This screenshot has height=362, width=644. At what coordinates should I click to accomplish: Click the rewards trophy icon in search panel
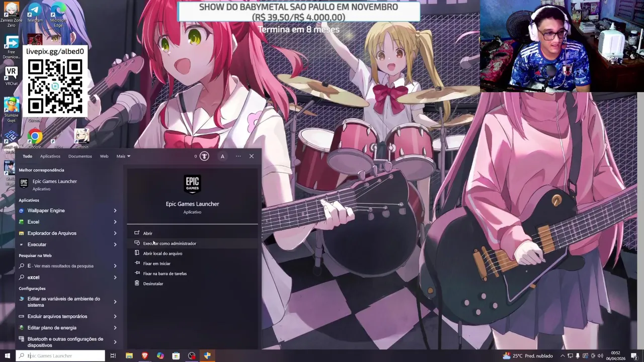[204, 156]
